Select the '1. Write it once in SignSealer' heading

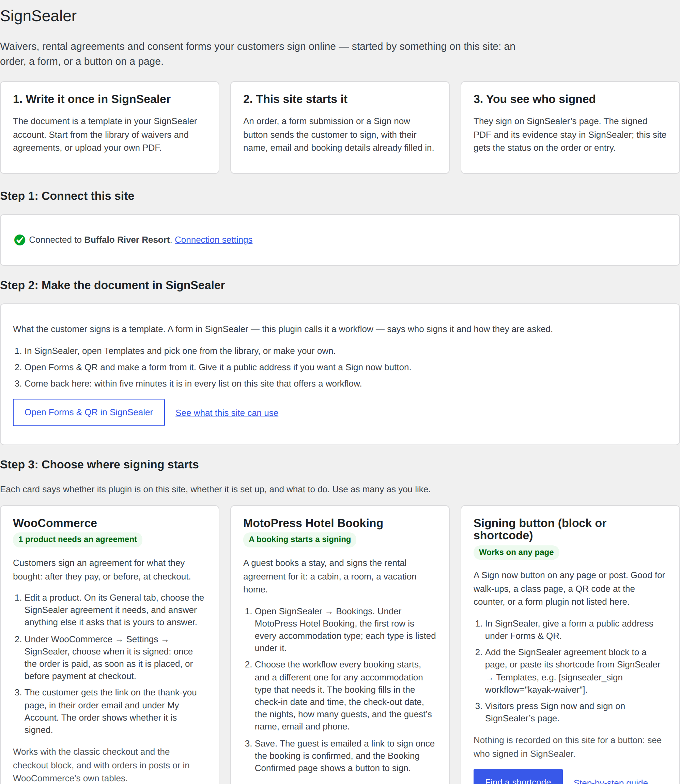coord(92,99)
